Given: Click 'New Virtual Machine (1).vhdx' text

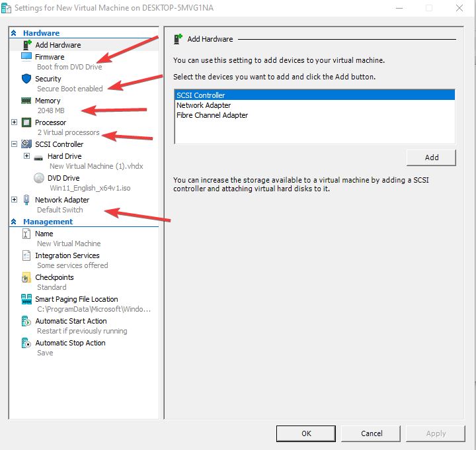Looking at the screenshot, I should click(x=97, y=166).
